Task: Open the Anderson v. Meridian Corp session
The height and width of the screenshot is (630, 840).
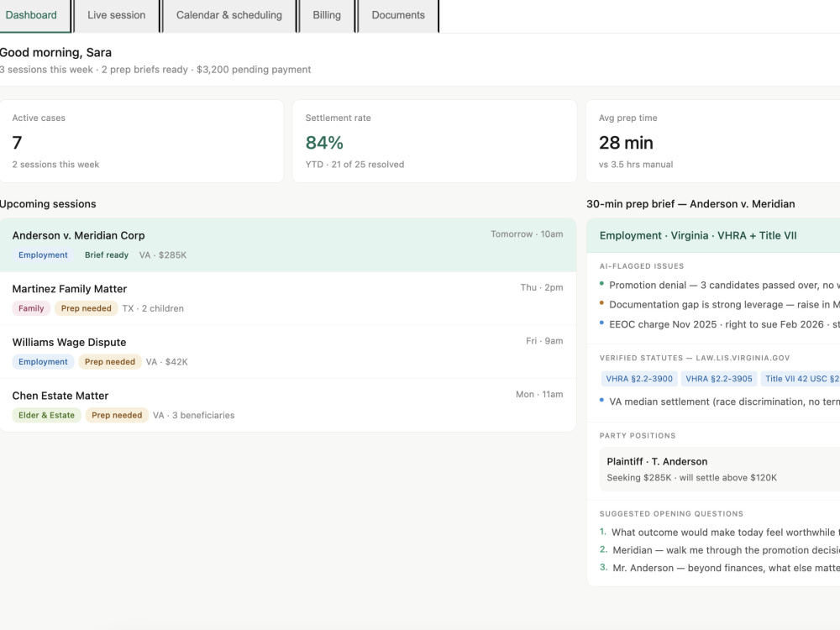Action: [x=287, y=244]
